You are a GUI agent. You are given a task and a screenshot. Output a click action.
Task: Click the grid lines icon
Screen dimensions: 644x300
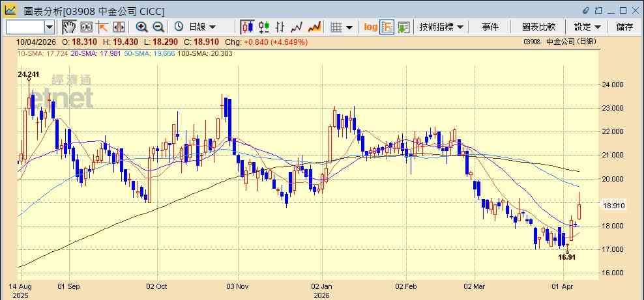(x=336, y=27)
